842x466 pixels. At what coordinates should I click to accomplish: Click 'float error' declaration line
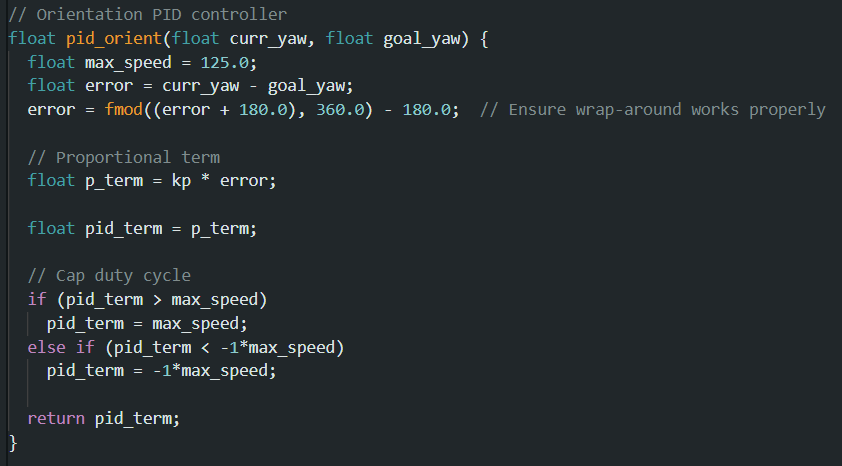(x=191, y=86)
